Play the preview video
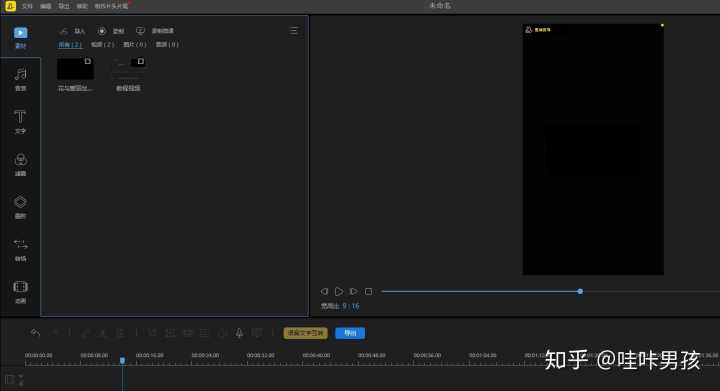 pyautogui.click(x=339, y=291)
